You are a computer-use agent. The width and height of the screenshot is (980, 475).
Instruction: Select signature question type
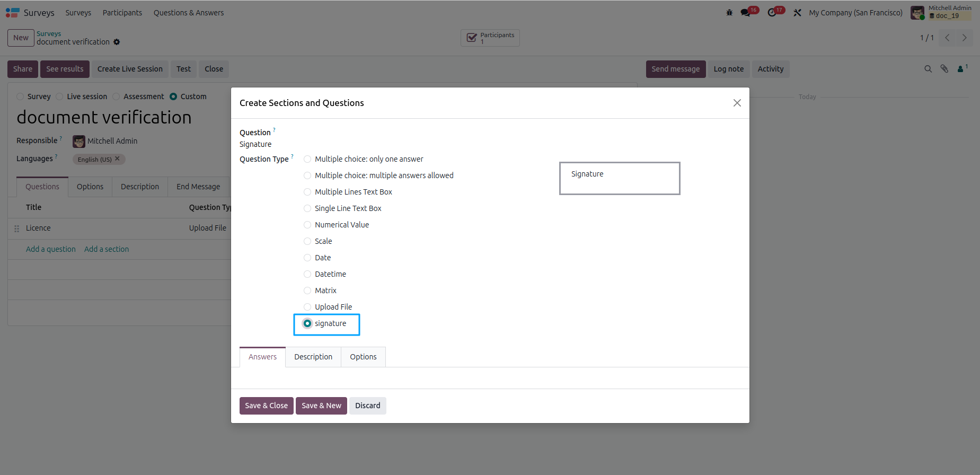pos(307,323)
